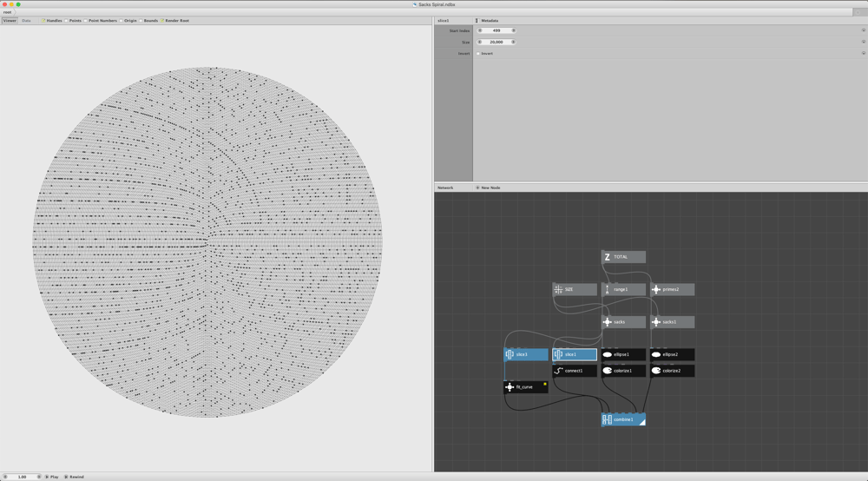Click the 'Network' panel label
The width and height of the screenshot is (868, 481).
tap(445, 188)
